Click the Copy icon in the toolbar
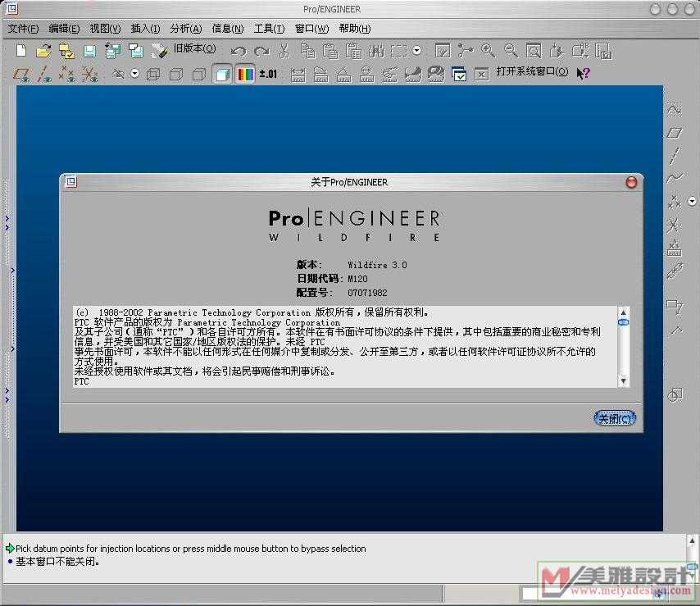 coord(307,51)
